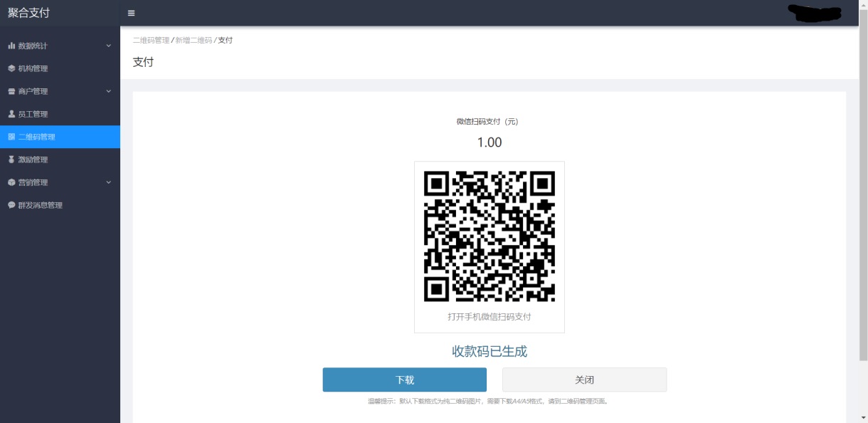
Task: Click the 支付 page heading
Action: pos(143,62)
